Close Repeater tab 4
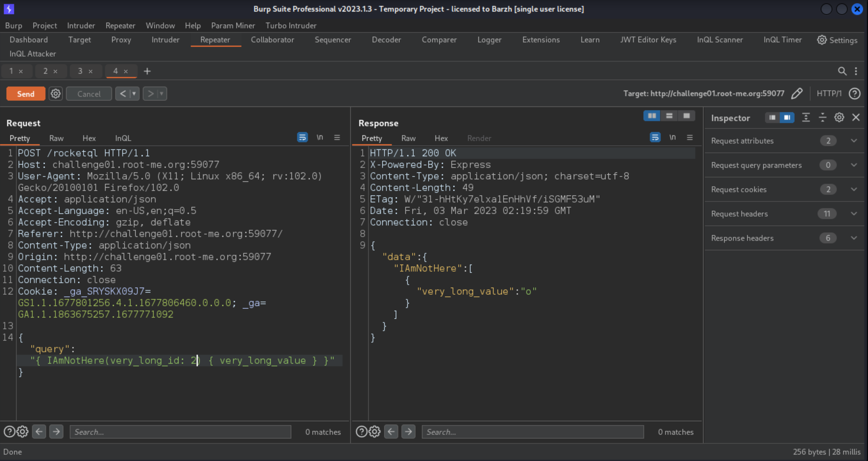The width and height of the screenshot is (868, 461). pos(126,72)
